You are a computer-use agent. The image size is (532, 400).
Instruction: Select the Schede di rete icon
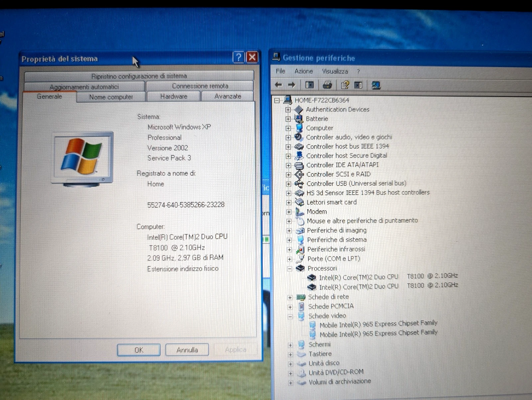[x=301, y=297]
